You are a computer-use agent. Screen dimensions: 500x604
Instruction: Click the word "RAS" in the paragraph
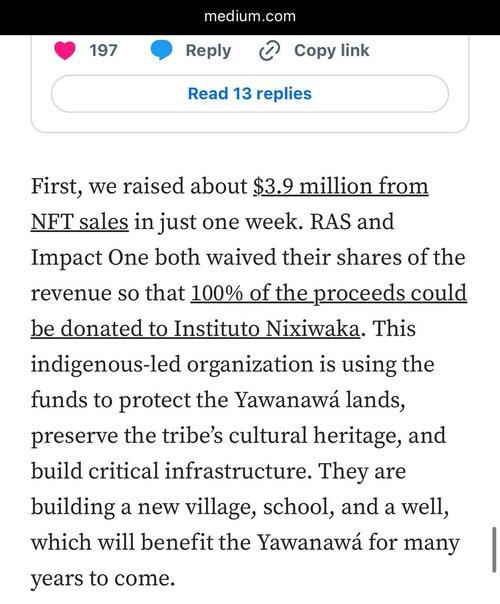tap(331, 222)
